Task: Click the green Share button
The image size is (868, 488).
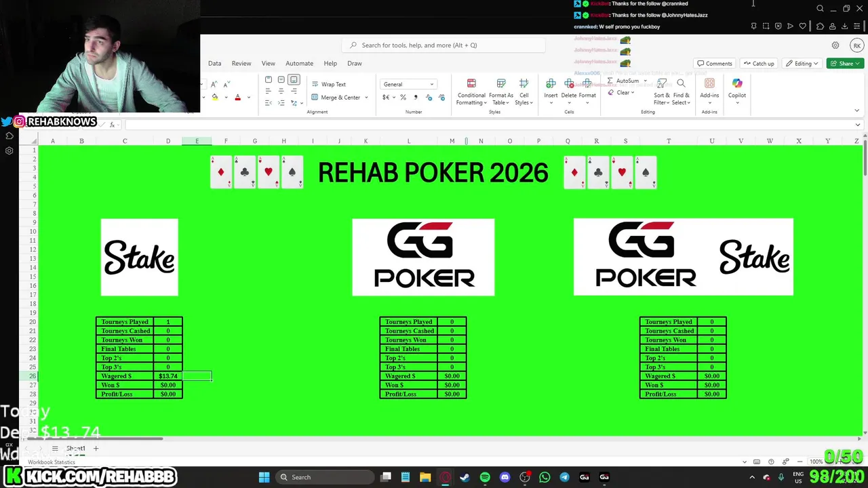Action: pos(845,64)
